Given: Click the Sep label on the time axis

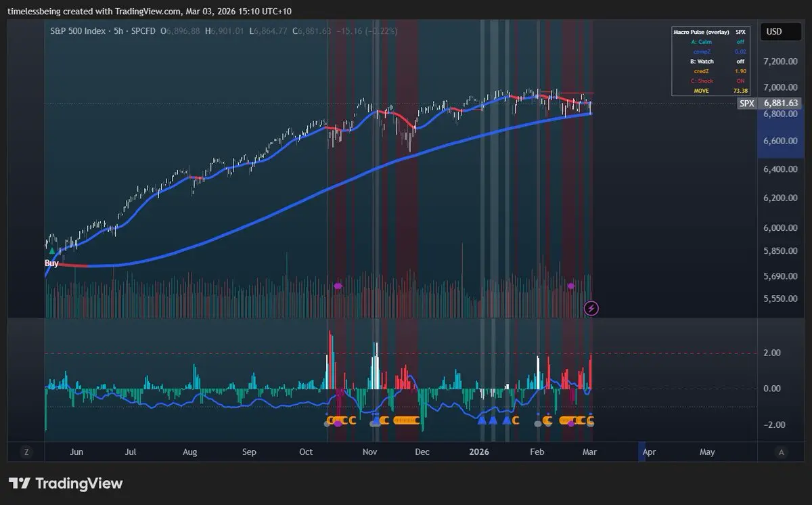Looking at the screenshot, I should point(249,452).
